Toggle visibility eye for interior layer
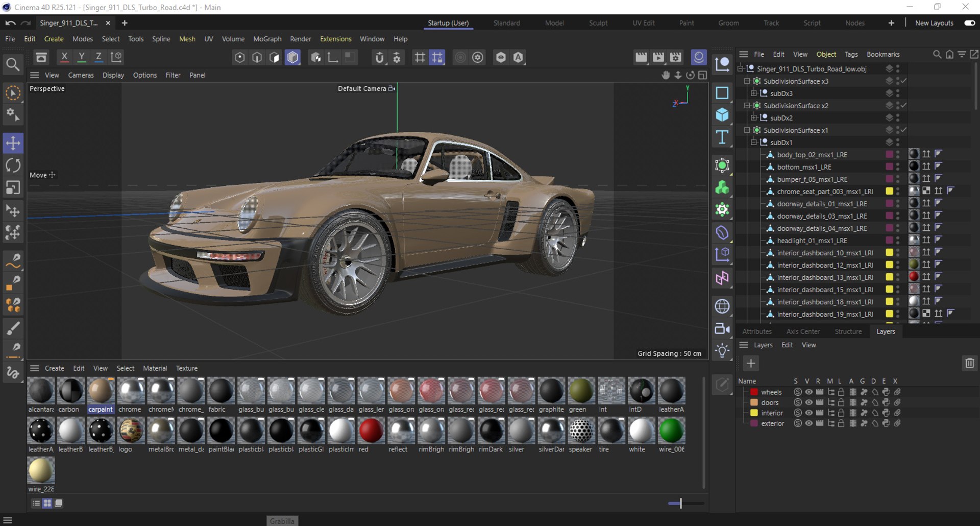The image size is (980, 526). (809, 413)
